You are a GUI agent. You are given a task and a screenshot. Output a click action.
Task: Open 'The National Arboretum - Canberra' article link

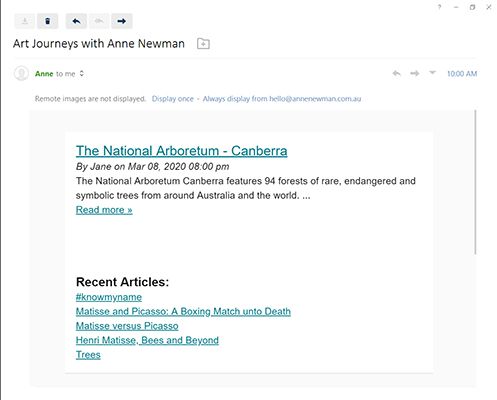pos(182,151)
